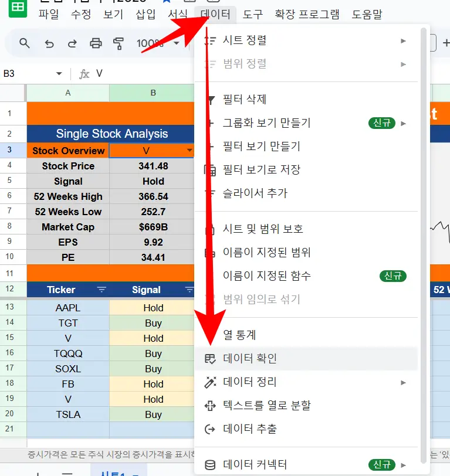450x476 pixels.
Task: Choose 데이터 확인 menu entry text
Action: click(x=250, y=359)
